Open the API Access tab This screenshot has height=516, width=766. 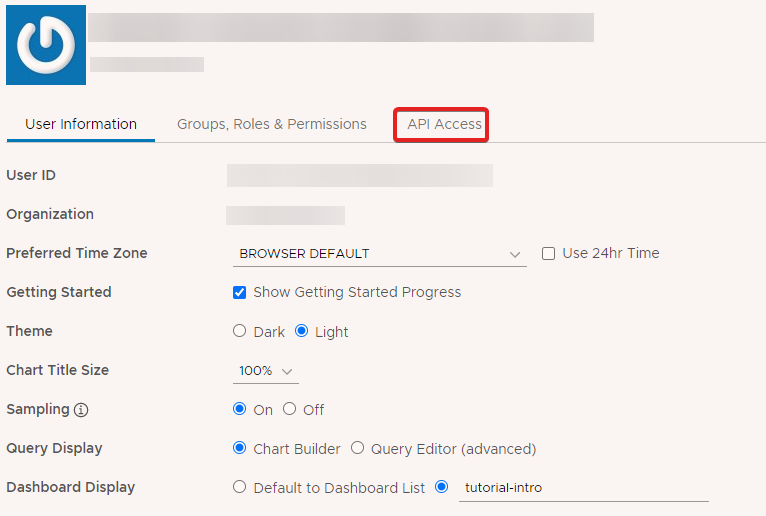[444, 124]
